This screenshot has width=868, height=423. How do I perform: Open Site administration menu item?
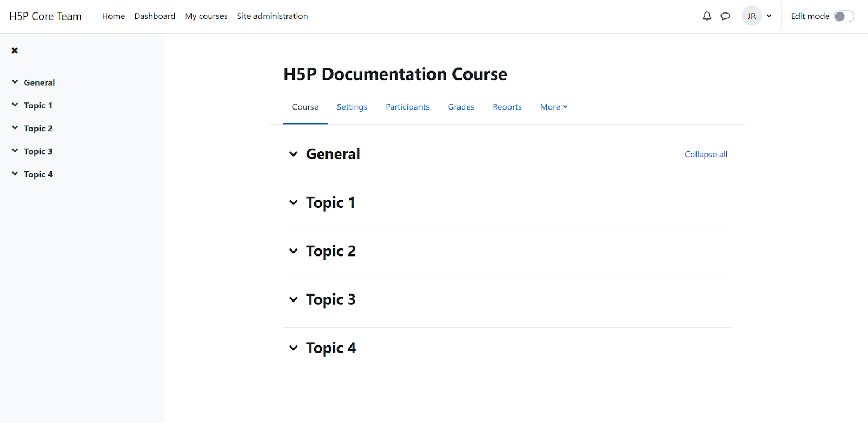272,16
